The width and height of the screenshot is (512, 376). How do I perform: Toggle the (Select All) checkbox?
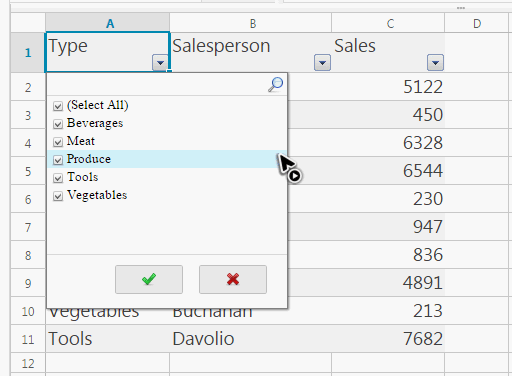point(58,106)
